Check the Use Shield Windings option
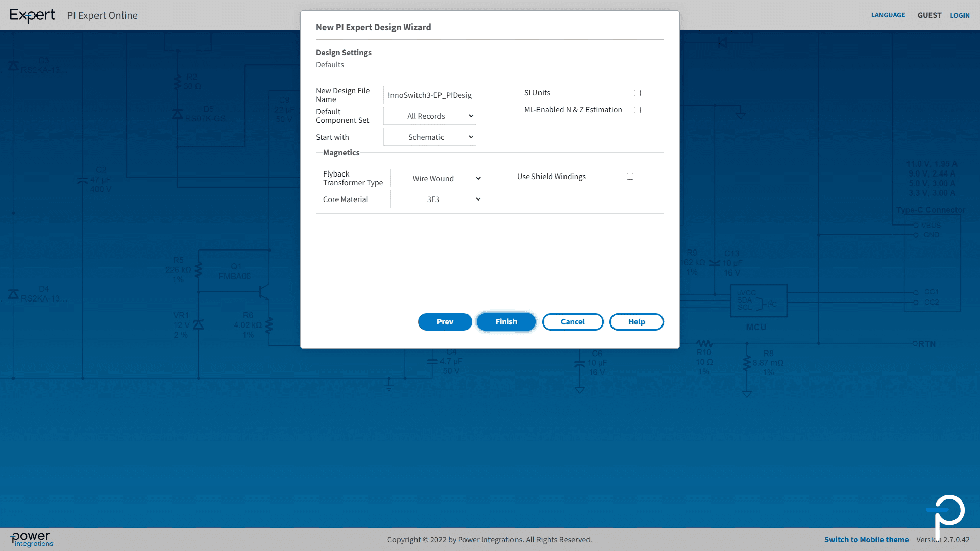980x551 pixels. (630, 177)
